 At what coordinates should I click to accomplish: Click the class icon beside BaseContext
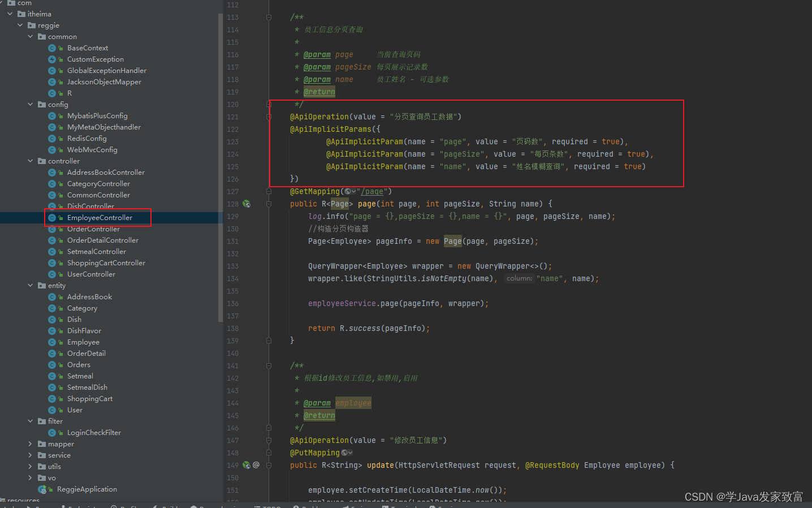(x=52, y=48)
